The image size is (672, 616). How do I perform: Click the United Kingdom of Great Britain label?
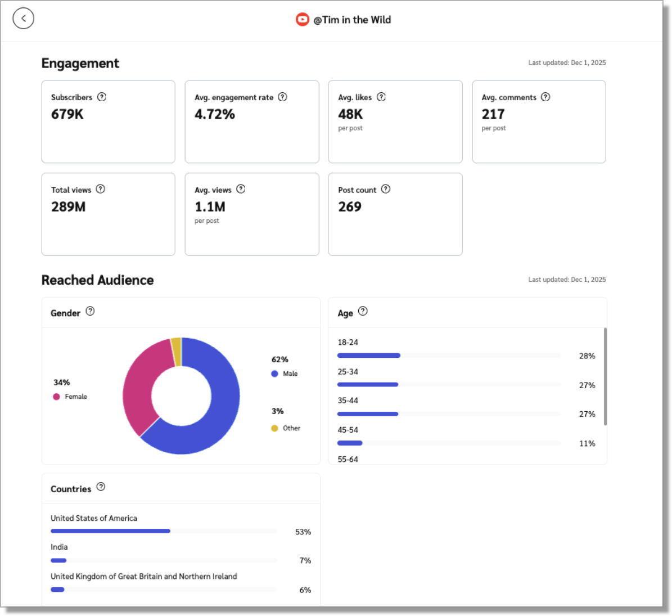click(x=143, y=577)
